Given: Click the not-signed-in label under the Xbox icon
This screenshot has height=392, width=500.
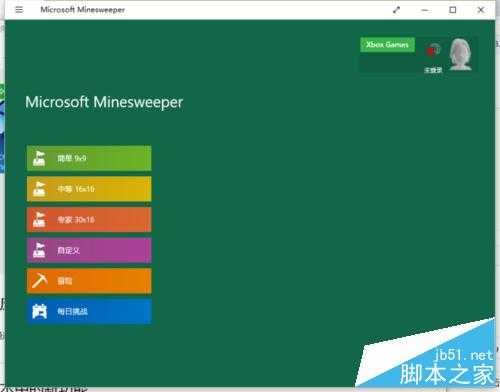Looking at the screenshot, I should (433, 70).
